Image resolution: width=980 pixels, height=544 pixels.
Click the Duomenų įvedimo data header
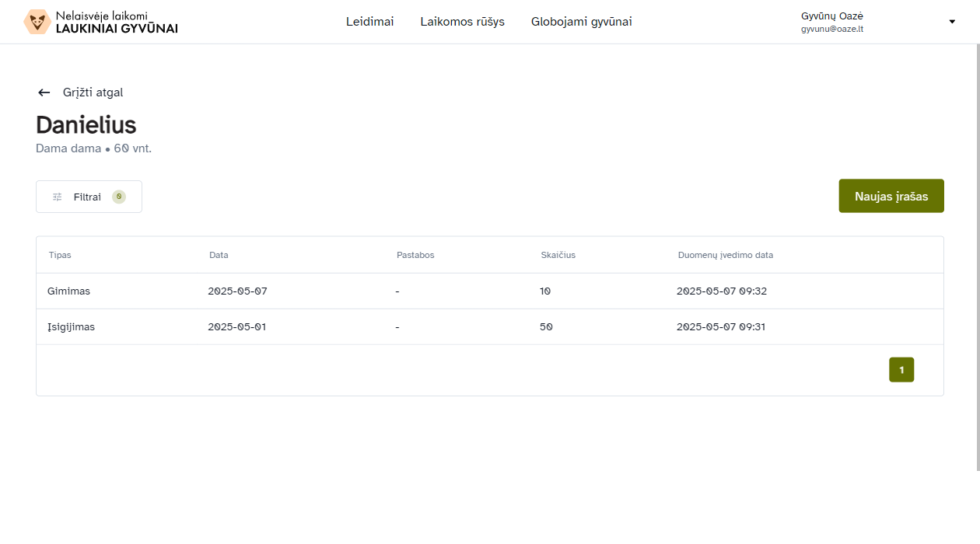[x=726, y=255]
